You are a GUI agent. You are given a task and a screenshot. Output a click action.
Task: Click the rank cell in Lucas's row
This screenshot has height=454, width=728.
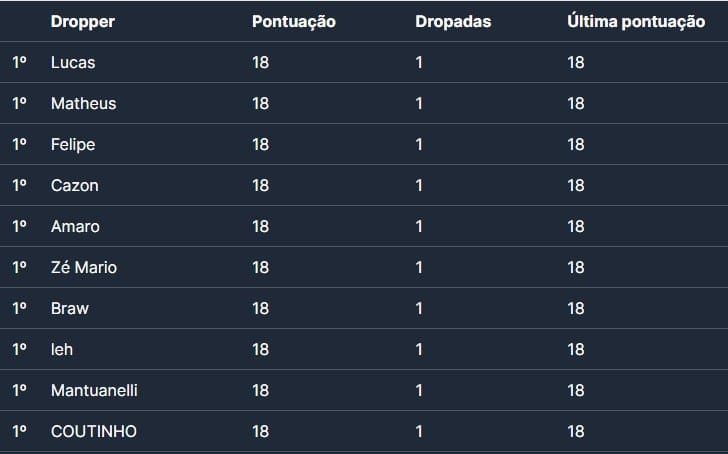(x=19, y=63)
